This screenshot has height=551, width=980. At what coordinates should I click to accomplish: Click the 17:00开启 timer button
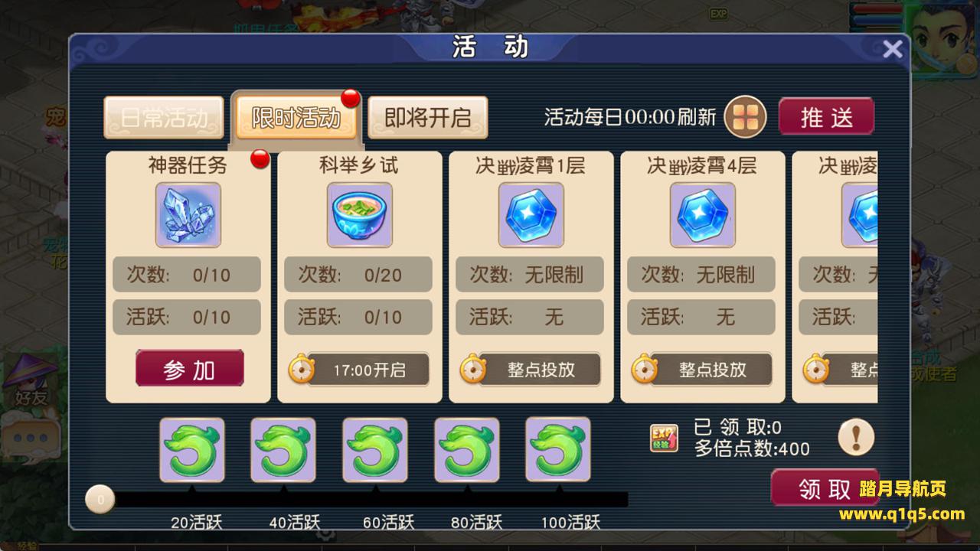359,370
